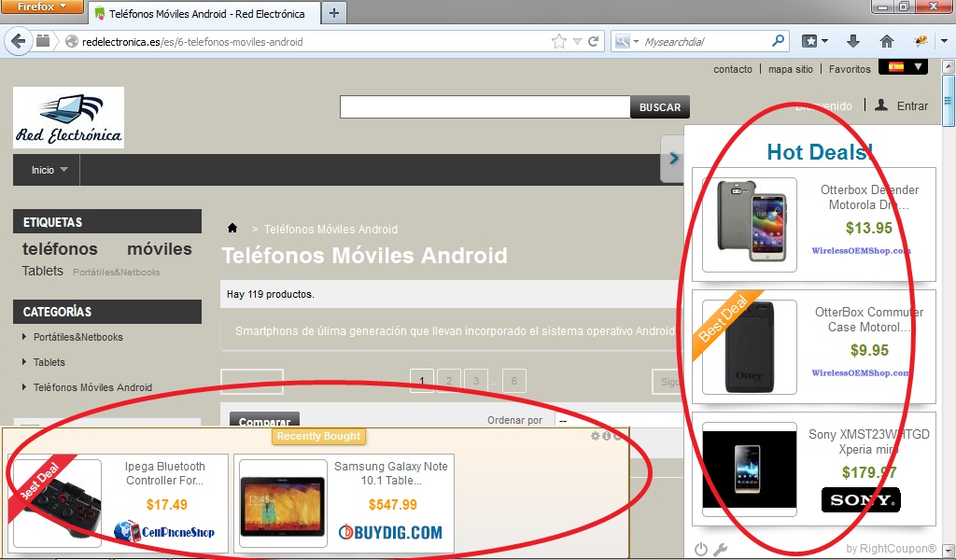Screen dimensions: 956x560
Task: Open the Ipega Bluetooth Controller offer
Action: point(118,501)
